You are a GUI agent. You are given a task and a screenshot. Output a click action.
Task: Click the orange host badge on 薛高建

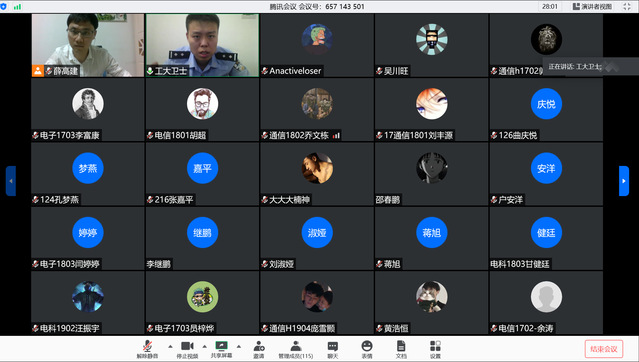pos(38,71)
